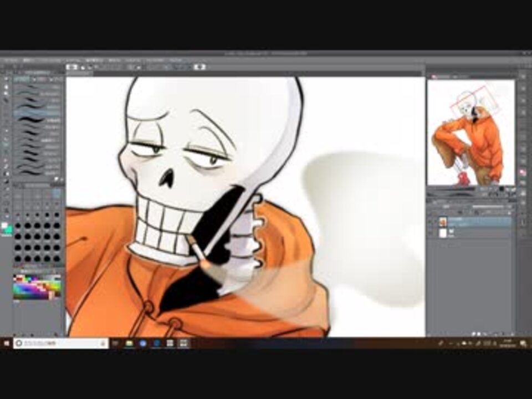Toggle visibility of the paper layer

coord(431,233)
